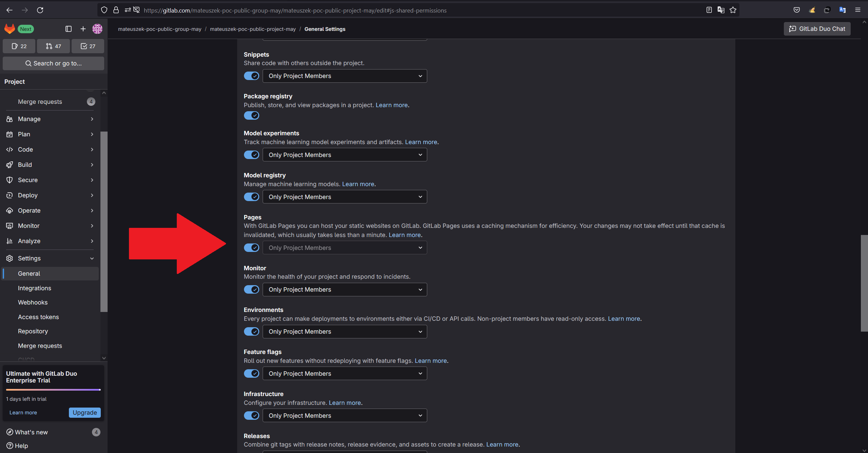Open Access tokens settings page
This screenshot has width=868, height=453.
[x=38, y=317]
